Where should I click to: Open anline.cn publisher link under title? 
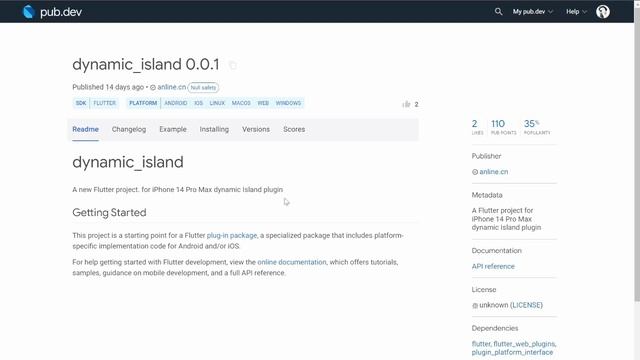pyautogui.click(x=171, y=87)
